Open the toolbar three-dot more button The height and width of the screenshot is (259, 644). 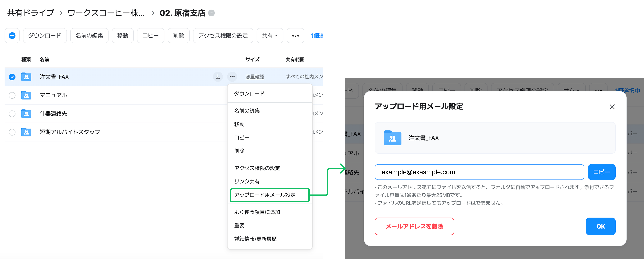[295, 36]
